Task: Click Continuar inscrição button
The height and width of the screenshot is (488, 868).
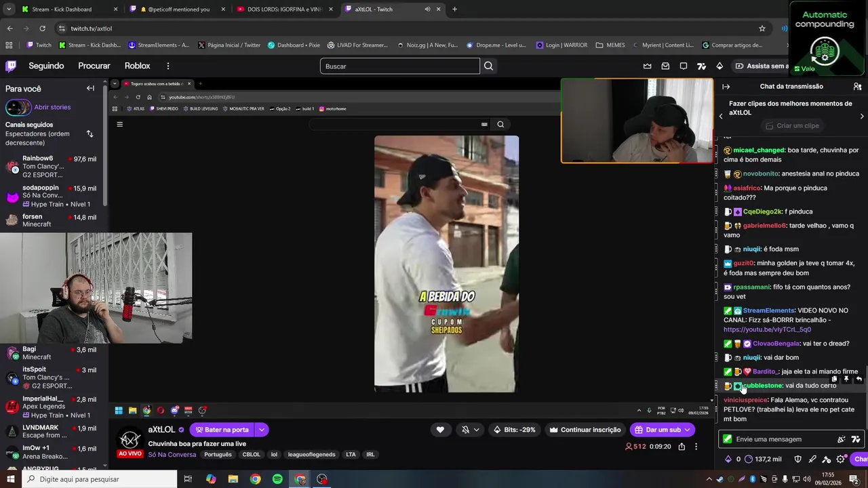Action: pos(585,430)
